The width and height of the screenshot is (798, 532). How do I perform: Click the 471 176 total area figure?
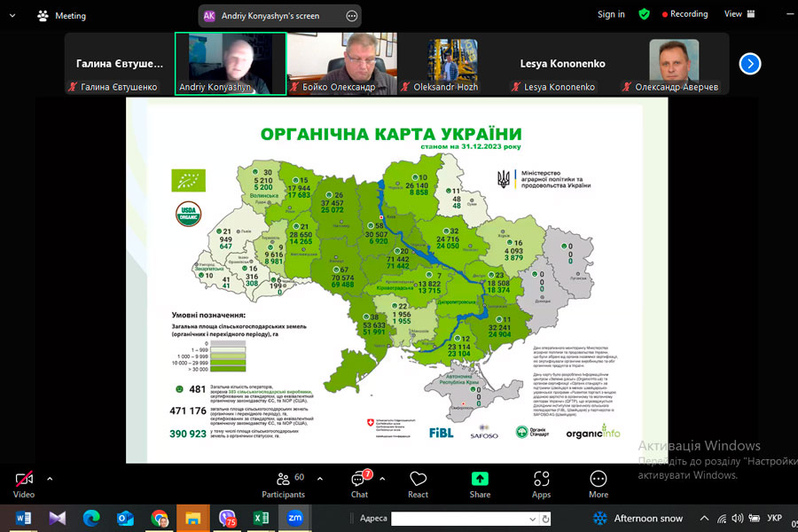click(x=188, y=411)
